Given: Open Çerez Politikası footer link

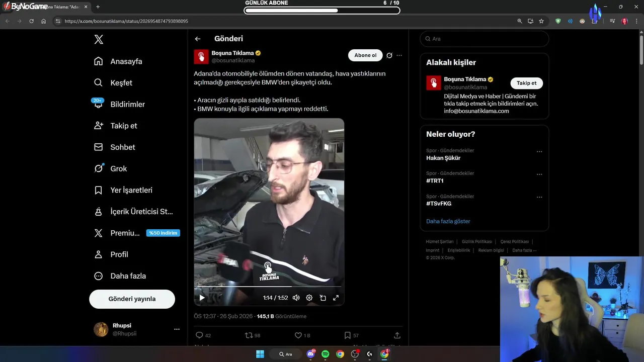Looking at the screenshot, I should 515,242.
